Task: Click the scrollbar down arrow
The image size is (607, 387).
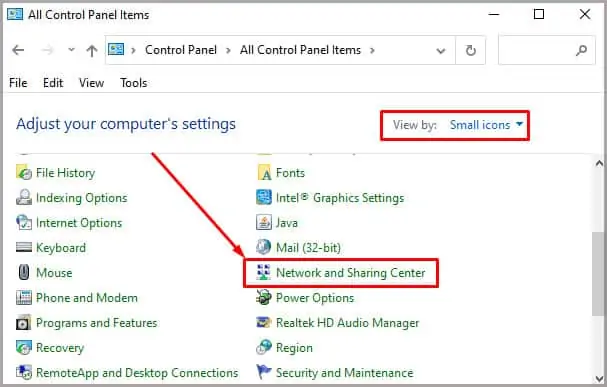Action: click(599, 378)
